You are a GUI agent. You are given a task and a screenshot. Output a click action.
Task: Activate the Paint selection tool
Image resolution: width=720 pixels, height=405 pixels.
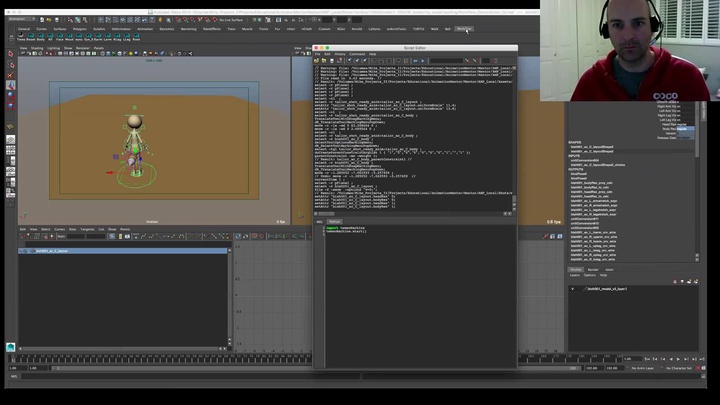(x=11, y=76)
